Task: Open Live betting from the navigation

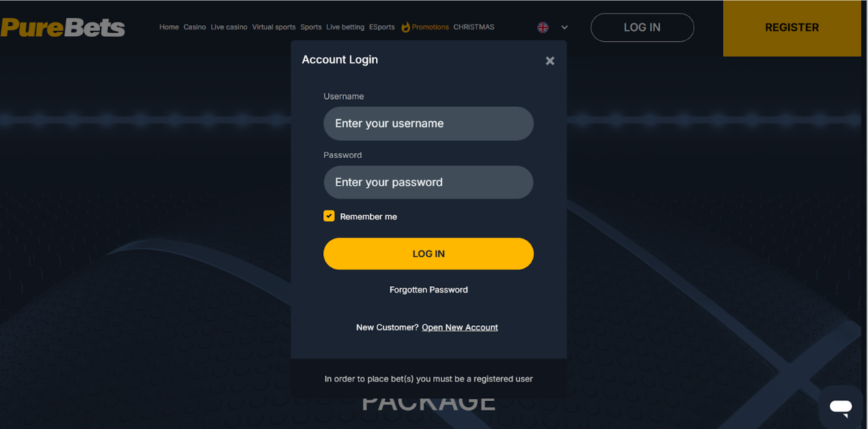Action: click(x=345, y=27)
